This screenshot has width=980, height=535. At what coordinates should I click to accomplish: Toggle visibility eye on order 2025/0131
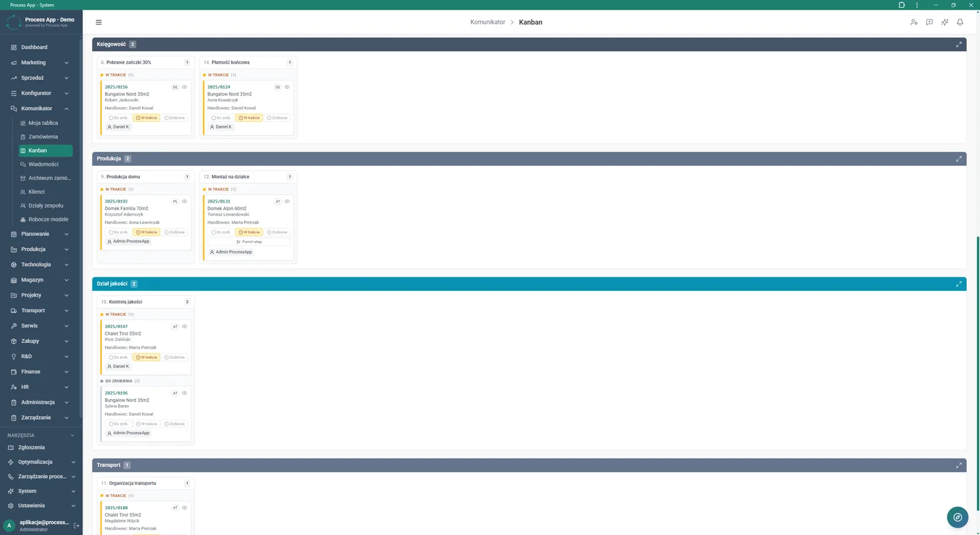287,201
